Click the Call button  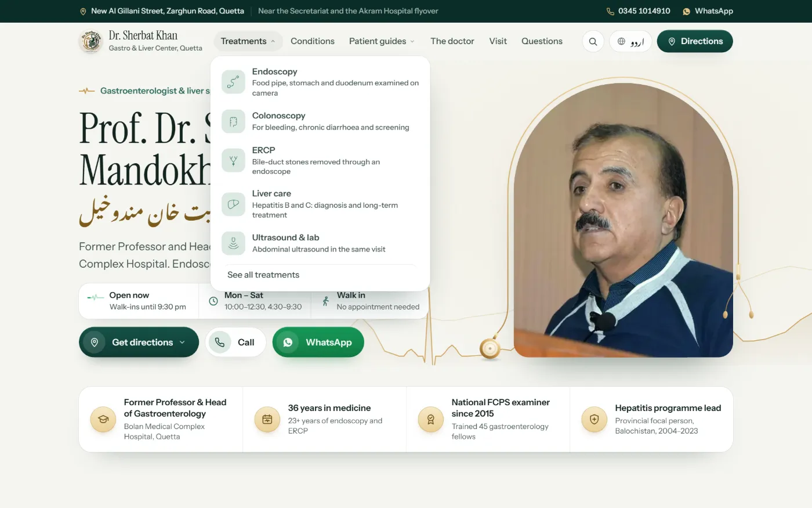(x=235, y=343)
